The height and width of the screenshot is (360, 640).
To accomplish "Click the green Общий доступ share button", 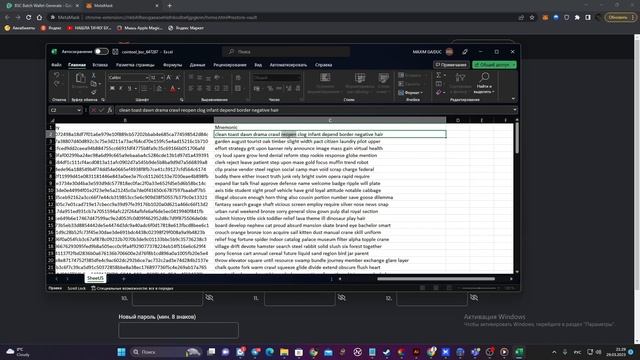I will tap(494, 65).
